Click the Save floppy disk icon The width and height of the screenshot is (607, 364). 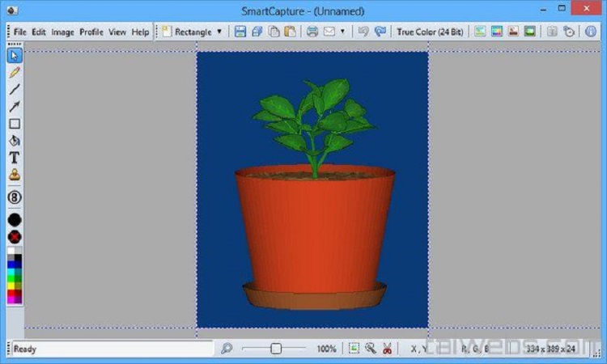tap(240, 32)
